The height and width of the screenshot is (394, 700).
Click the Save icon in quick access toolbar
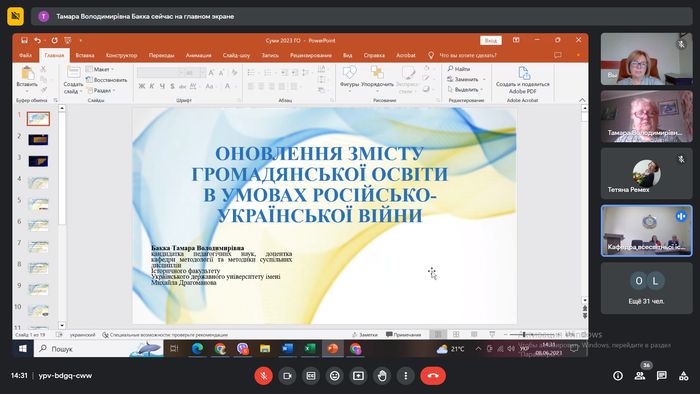pos(24,40)
